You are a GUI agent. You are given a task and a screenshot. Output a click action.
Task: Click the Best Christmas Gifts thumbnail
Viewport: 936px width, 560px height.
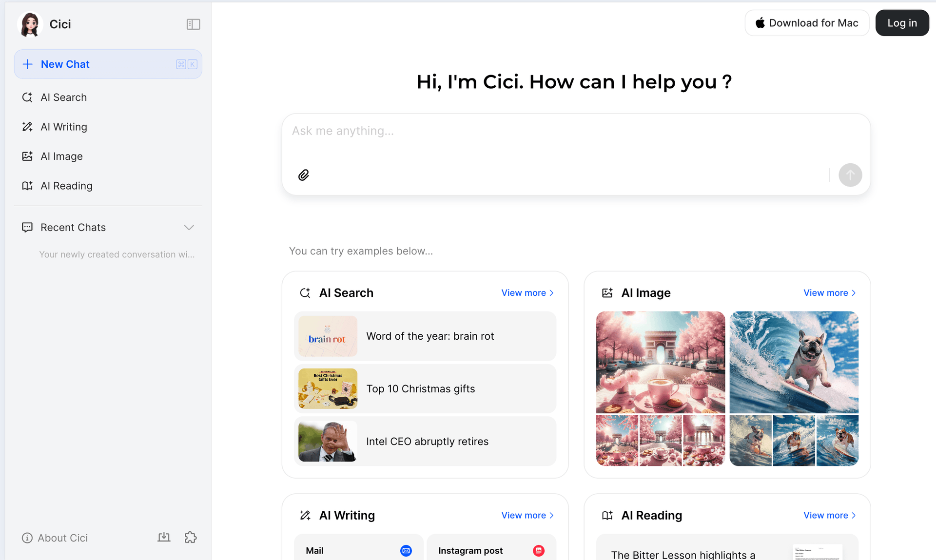click(328, 389)
